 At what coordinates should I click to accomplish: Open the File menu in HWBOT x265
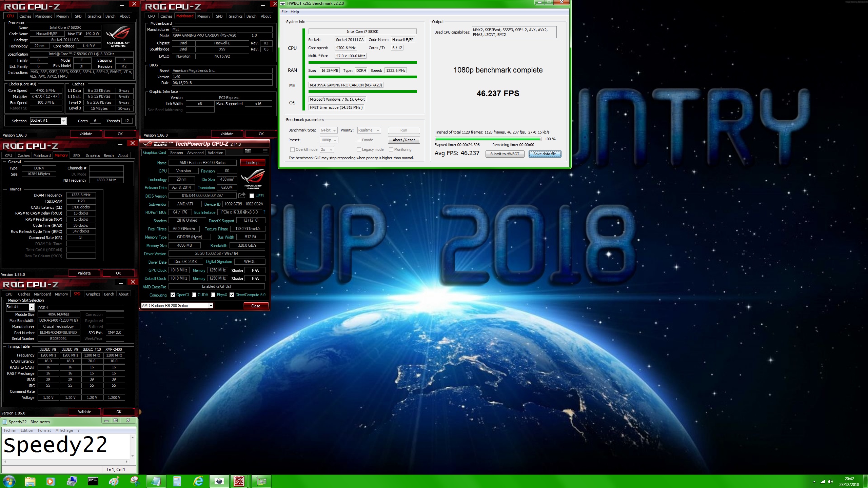284,12
